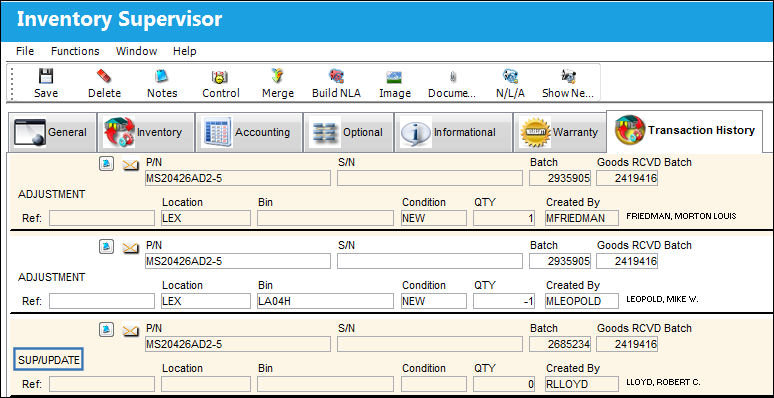This screenshot has height=398, width=774.
Task: Click the ADJUSTMENT label in MLEOPOLD row
Action: point(51,277)
